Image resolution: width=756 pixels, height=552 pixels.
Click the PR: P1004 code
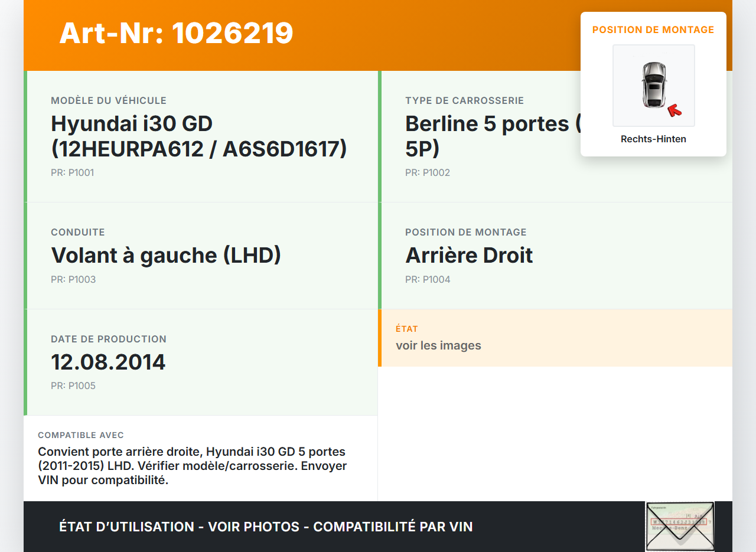point(428,279)
